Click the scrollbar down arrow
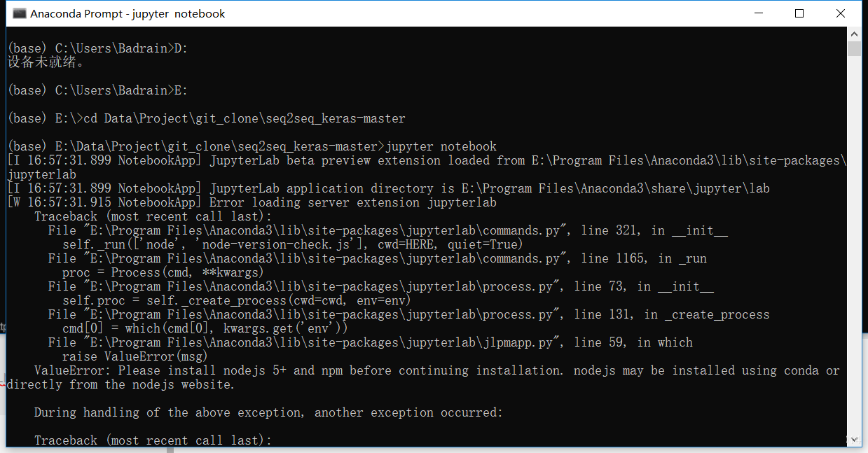 854,439
